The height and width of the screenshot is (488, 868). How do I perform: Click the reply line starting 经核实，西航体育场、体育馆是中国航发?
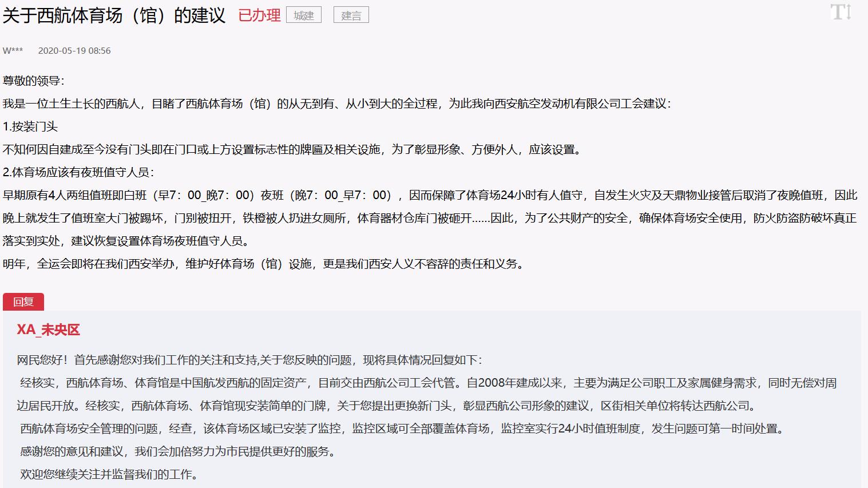point(429,383)
